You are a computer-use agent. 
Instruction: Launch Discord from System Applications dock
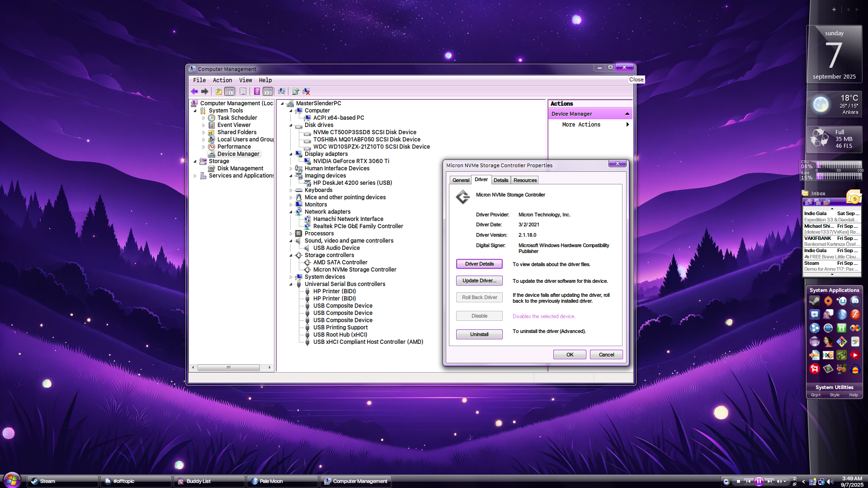tap(855, 301)
